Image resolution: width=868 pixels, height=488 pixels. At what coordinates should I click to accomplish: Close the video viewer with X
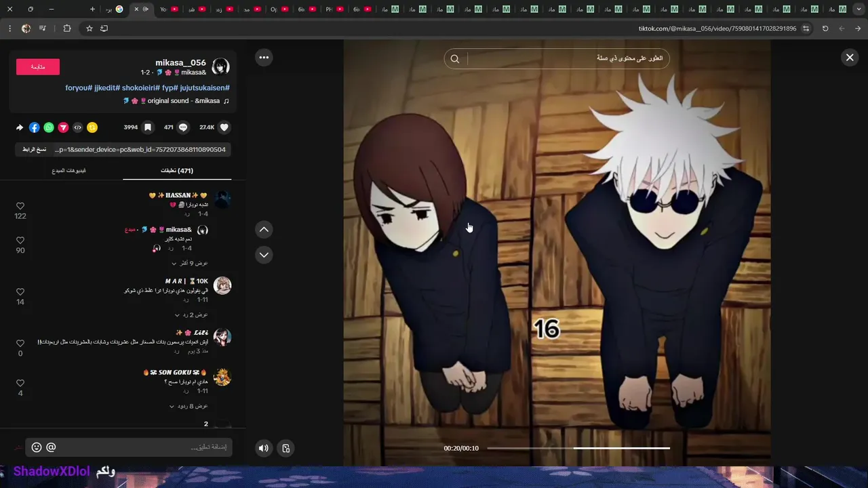(850, 58)
